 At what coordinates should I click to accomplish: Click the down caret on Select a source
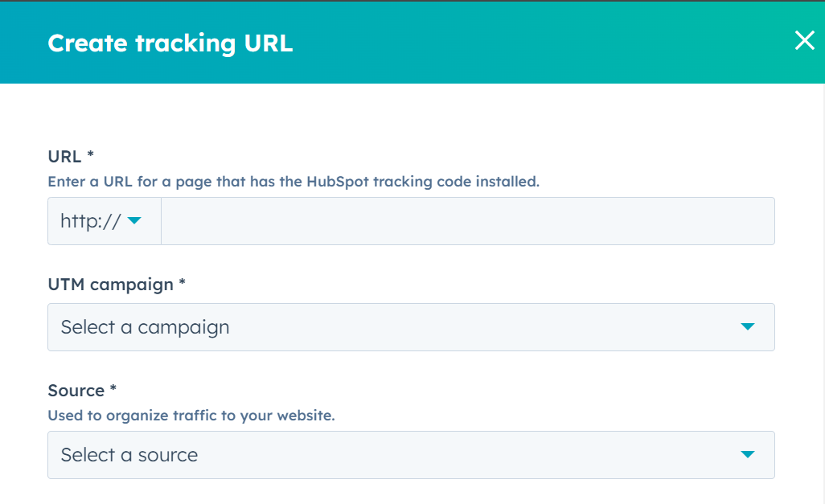pyautogui.click(x=748, y=455)
